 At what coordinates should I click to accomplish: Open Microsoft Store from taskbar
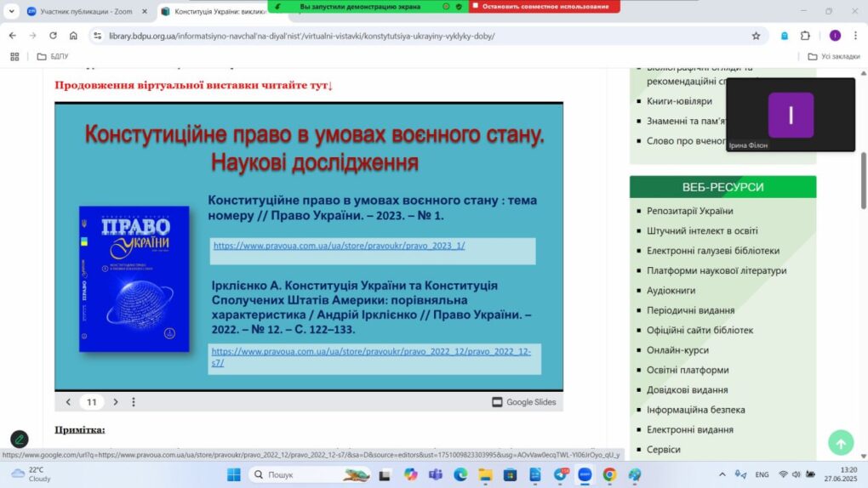[510, 474]
